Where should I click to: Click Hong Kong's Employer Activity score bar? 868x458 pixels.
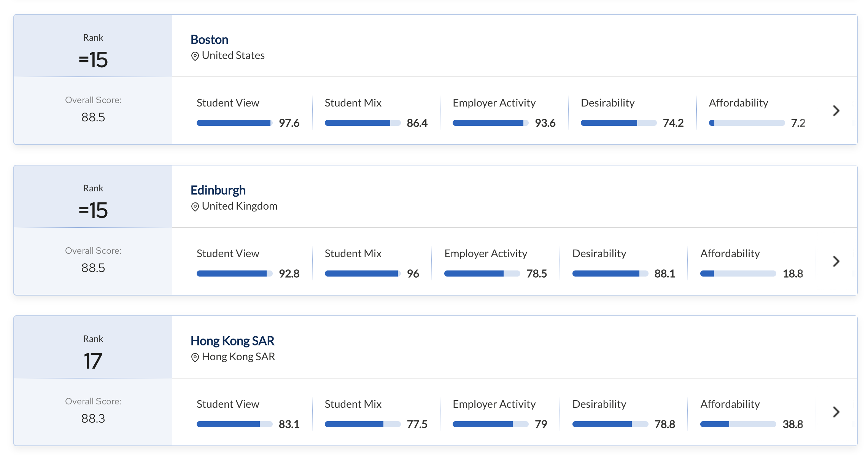coord(490,424)
